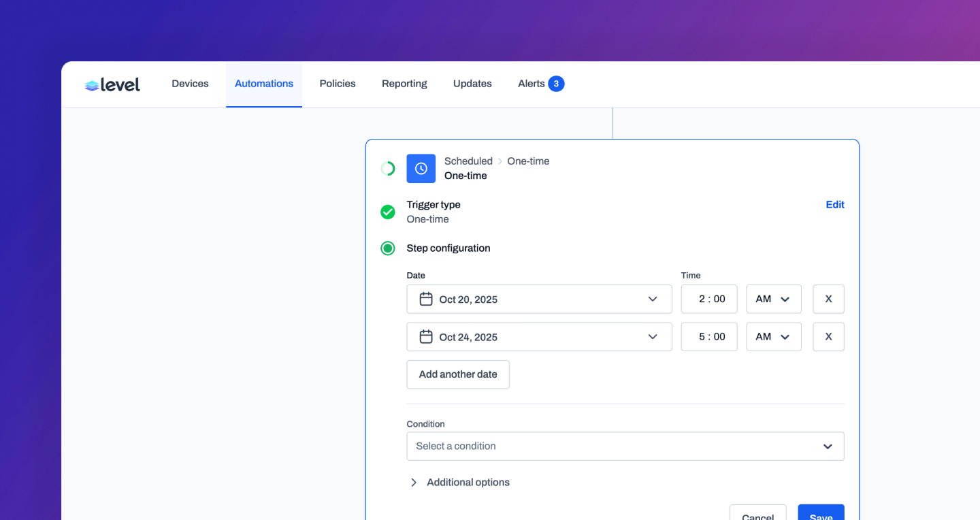Image resolution: width=980 pixels, height=520 pixels.
Task: Open the Automations tab
Action: click(x=264, y=84)
